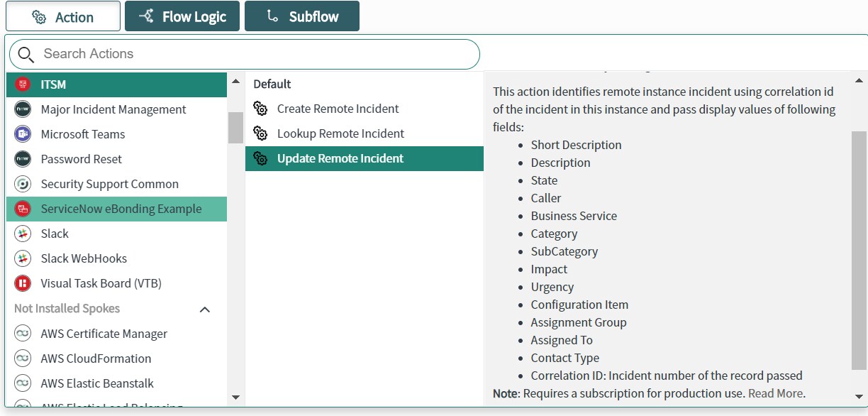Select Security Support Common spoke
This screenshot has height=416, width=868.
(116, 184)
